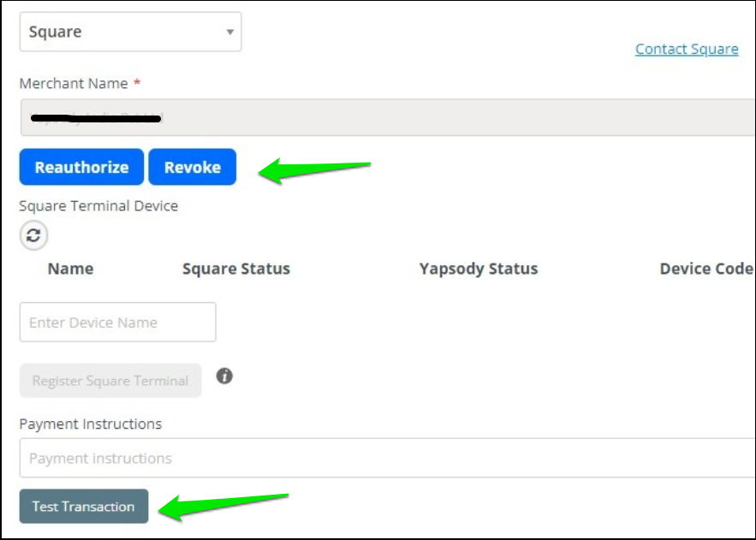Screen dimensions: 756x540
Task: Click the Reauthorize button
Action: pos(81,167)
